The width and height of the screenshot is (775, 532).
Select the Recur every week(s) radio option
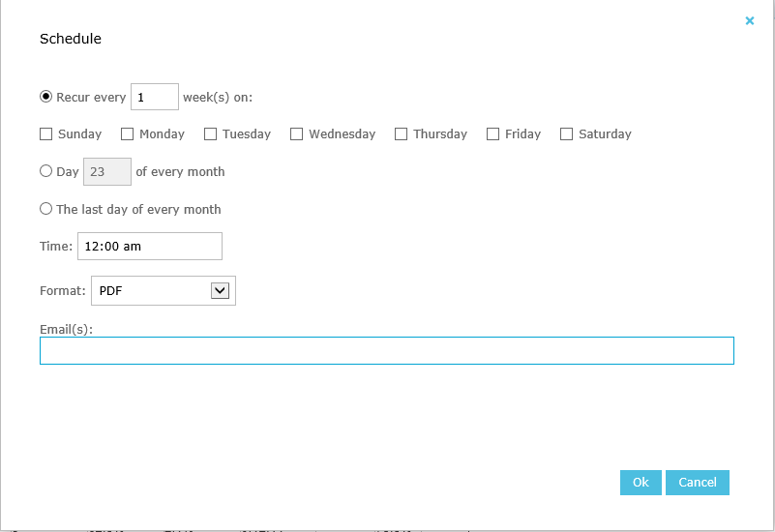45,97
